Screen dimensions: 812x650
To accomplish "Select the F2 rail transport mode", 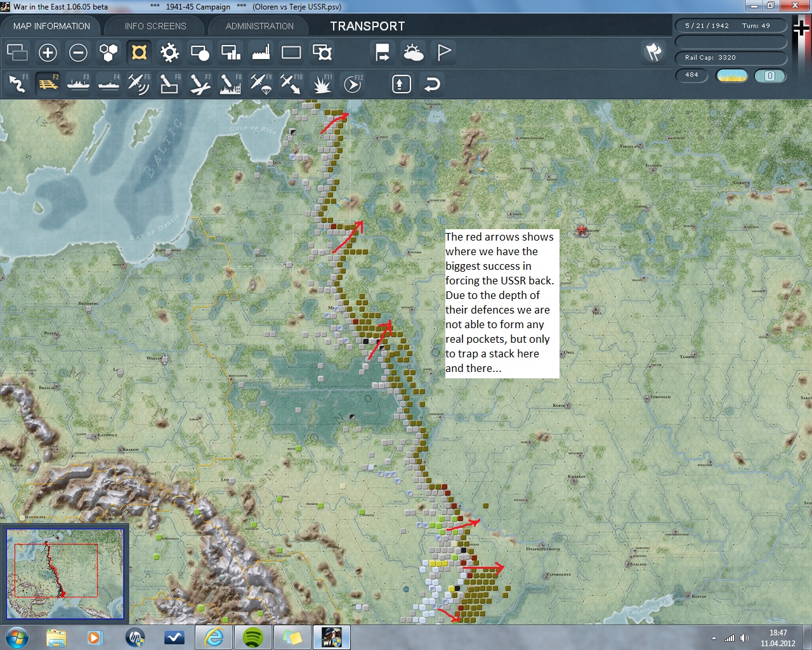I will tap(48, 83).
